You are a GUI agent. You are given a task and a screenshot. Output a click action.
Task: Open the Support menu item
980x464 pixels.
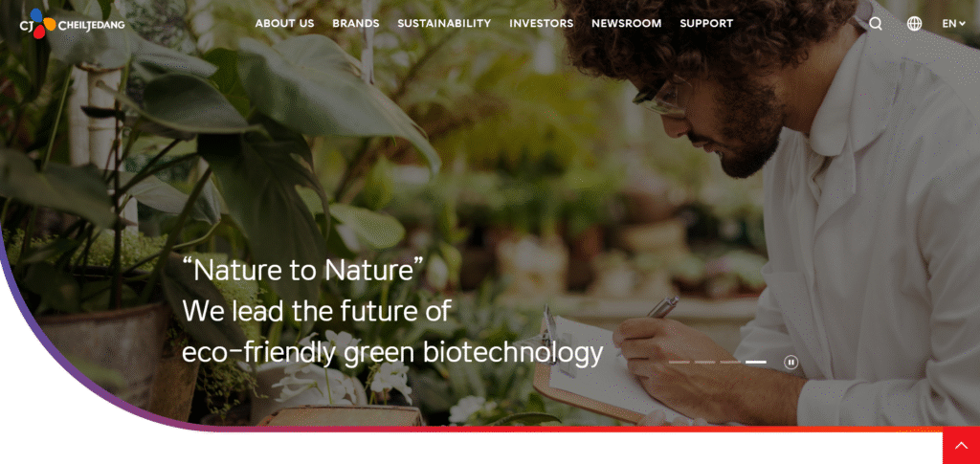tap(706, 24)
